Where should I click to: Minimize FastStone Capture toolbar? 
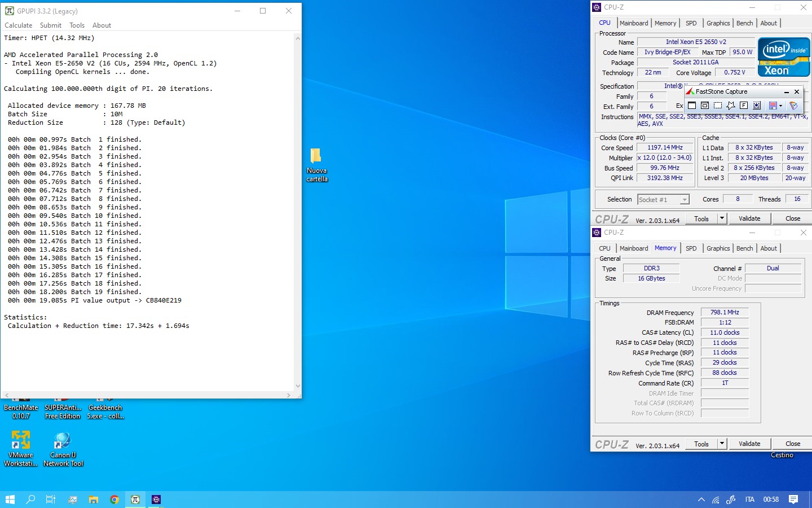point(786,91)
